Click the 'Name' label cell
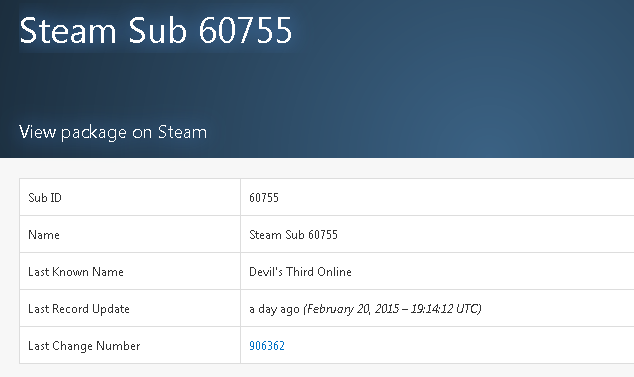634x377 pixels. coord(130,235)
